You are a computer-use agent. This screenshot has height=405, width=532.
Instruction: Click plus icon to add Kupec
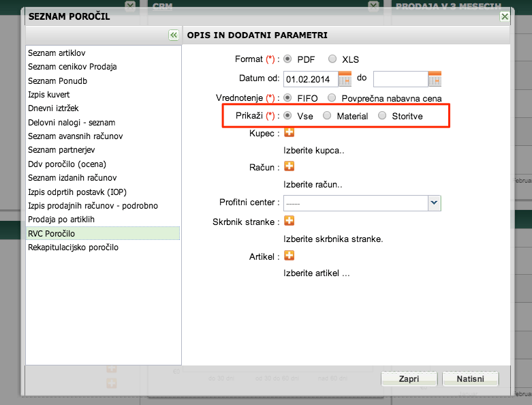pyautogui.click(x=289, y=132)
